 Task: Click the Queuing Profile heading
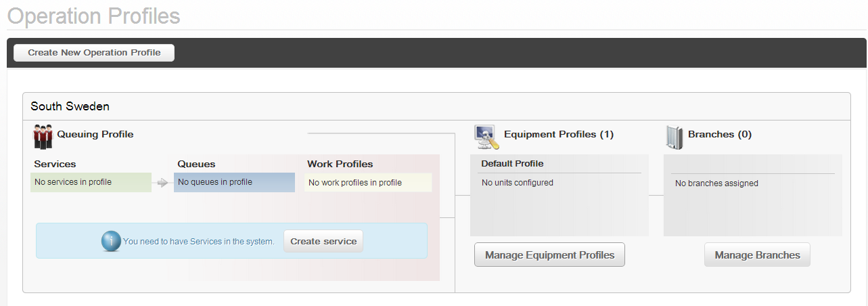tap(95, 134)
